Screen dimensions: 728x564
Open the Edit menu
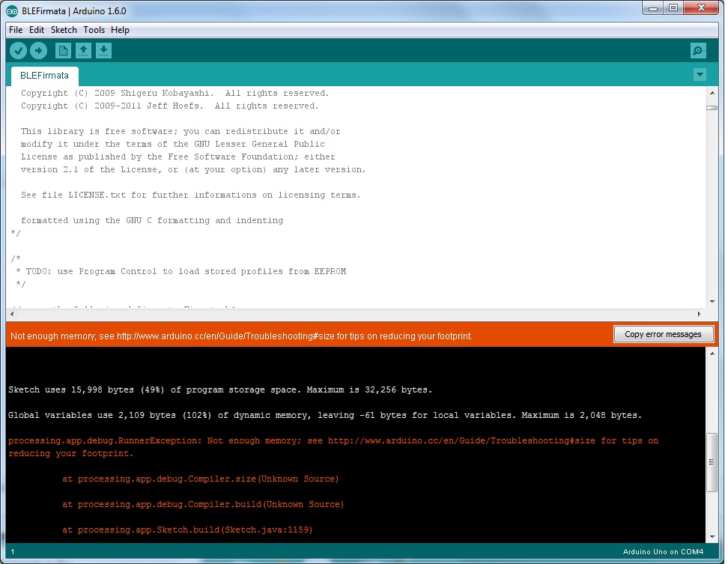[x=37, y=30]
